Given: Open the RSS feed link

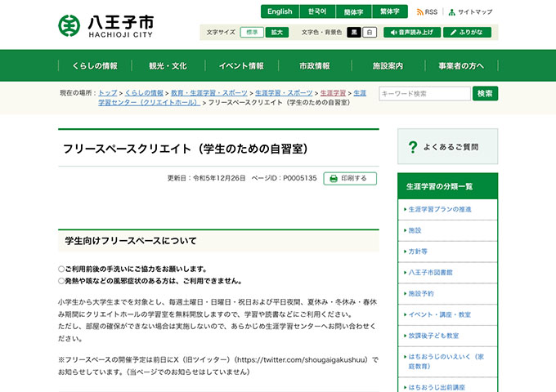Looking at the screenshot, I should pyautogui.click(x=427, y=12).
